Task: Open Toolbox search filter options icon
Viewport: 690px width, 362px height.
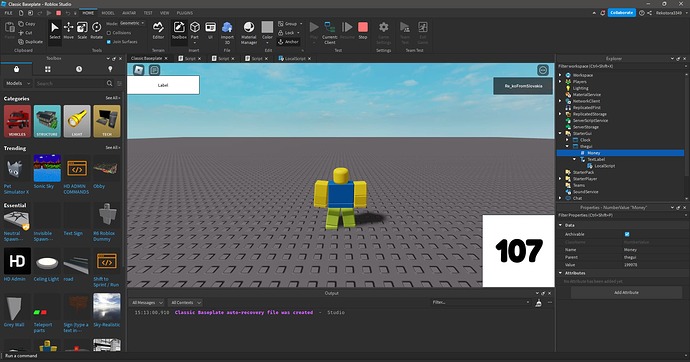Action: (x=119, y=83)
